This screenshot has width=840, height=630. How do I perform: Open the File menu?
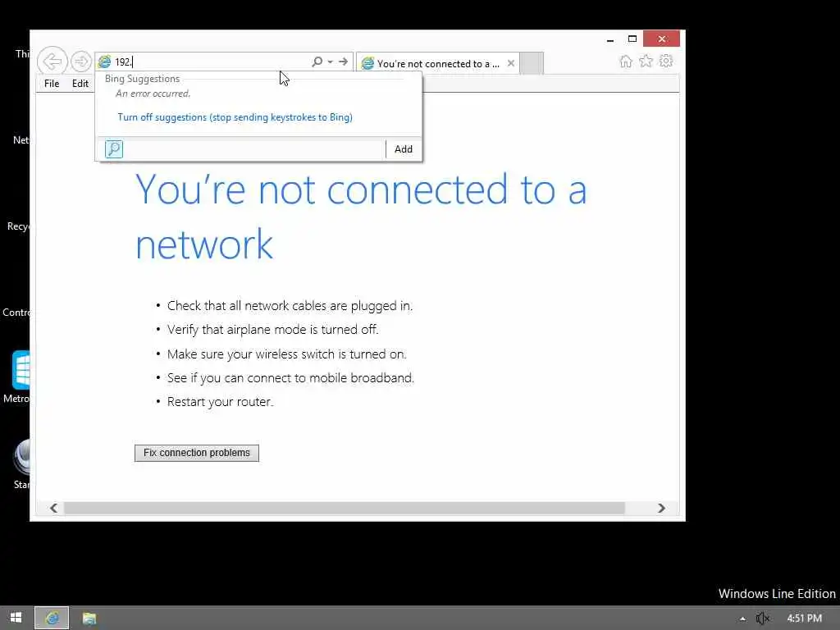(52, 84)
